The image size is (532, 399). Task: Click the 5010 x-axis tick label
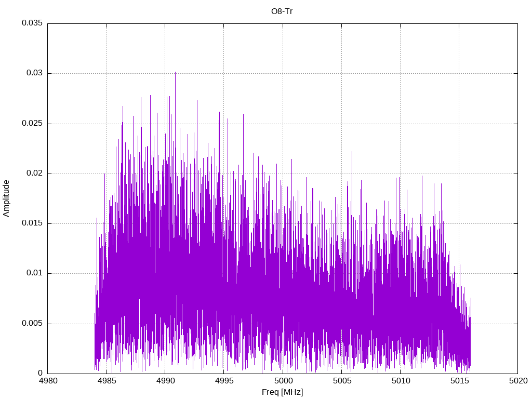401,381
